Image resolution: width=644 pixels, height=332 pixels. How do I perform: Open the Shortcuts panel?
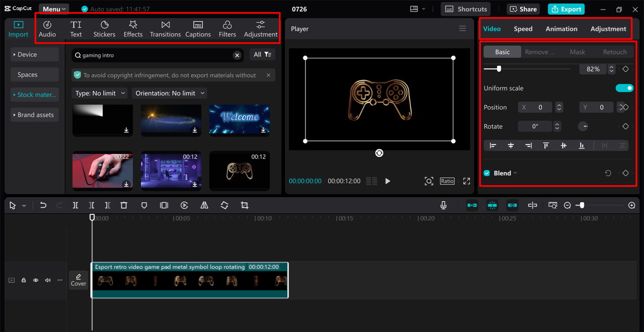466,9
